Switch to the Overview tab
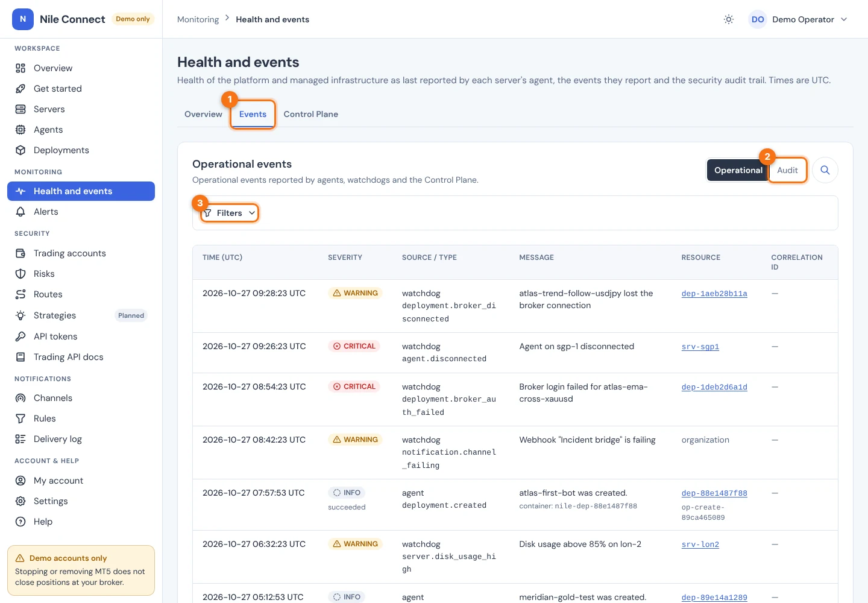This screenshot has height=603, width=868. [203, 114]
